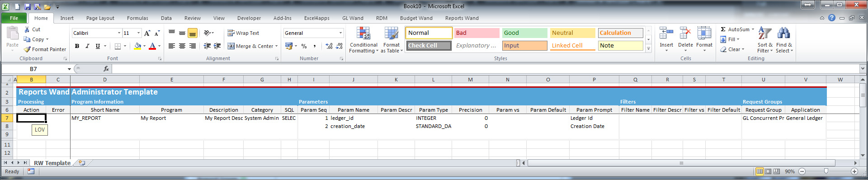Switch to the Budget Wand tab
868x180 pixels.
[x=416, y=18]
